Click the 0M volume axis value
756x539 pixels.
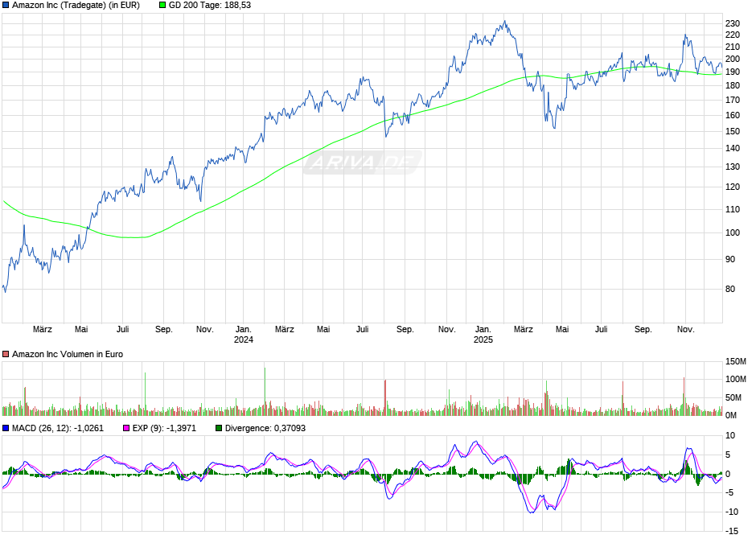[731, 415]
